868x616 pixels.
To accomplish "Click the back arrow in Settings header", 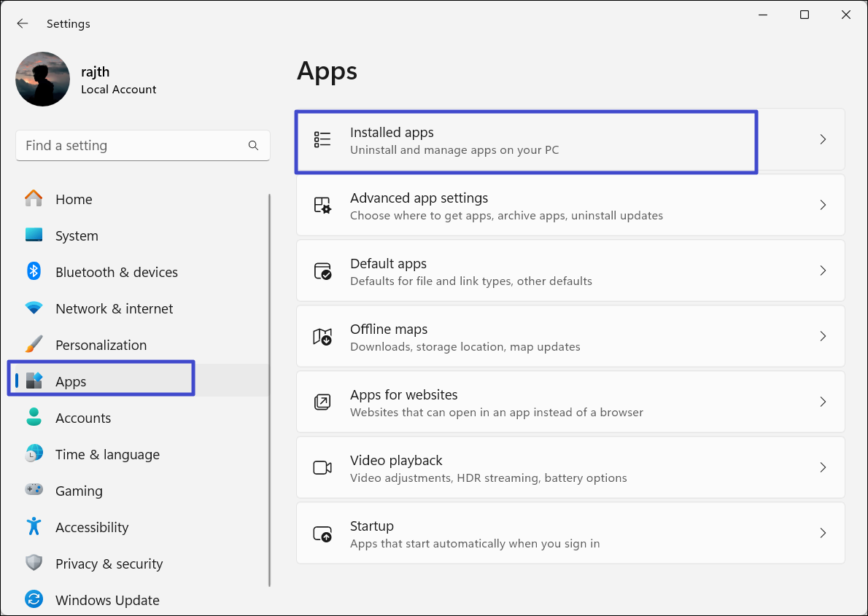I will coord(23,24).
